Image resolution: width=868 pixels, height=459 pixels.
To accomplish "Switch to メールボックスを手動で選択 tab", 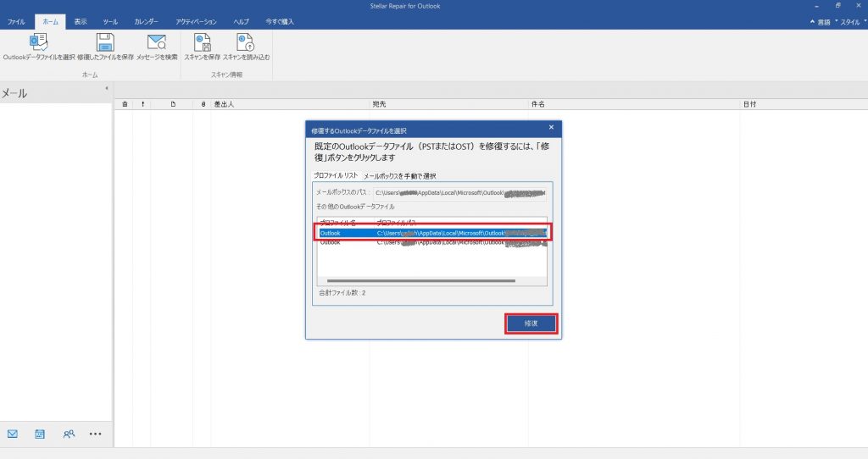I will pyautogui.click(x=400, y=176).
